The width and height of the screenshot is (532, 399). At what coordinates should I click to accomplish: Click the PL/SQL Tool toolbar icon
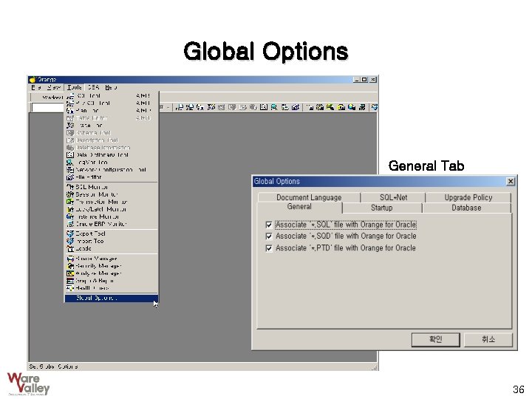pos(190,107)
